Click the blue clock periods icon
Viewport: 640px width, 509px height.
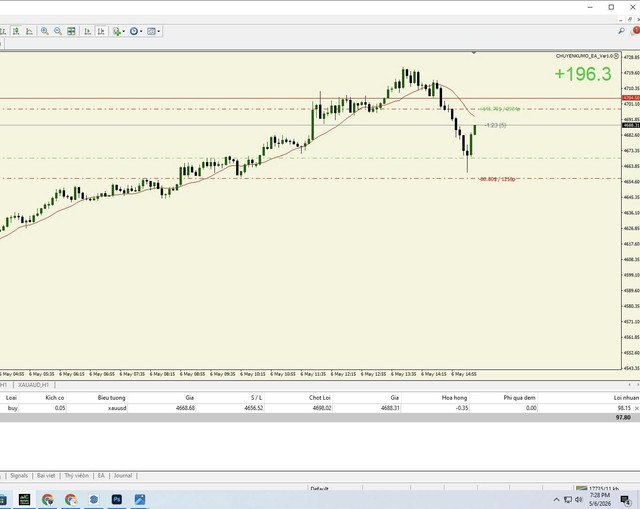pos(134,31)
